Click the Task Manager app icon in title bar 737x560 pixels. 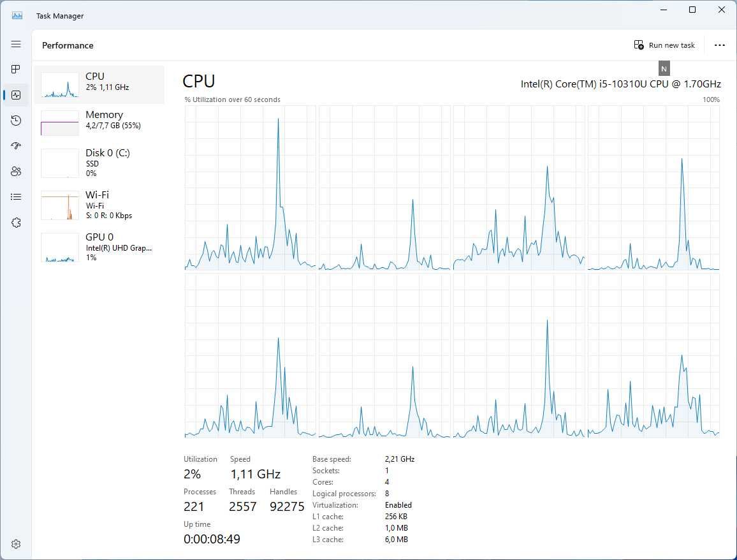(17, 15)
